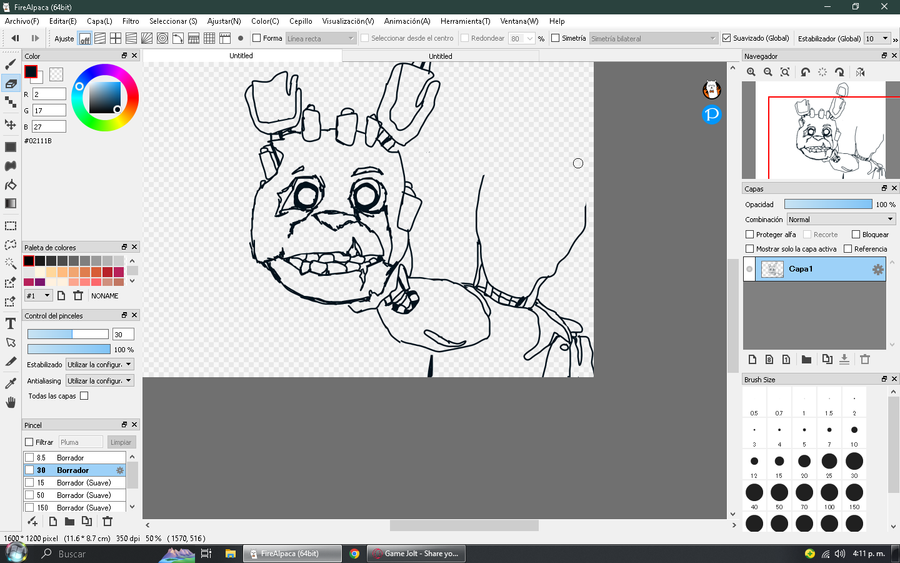
Task: Click the R color value field
Action: (49, 94)
